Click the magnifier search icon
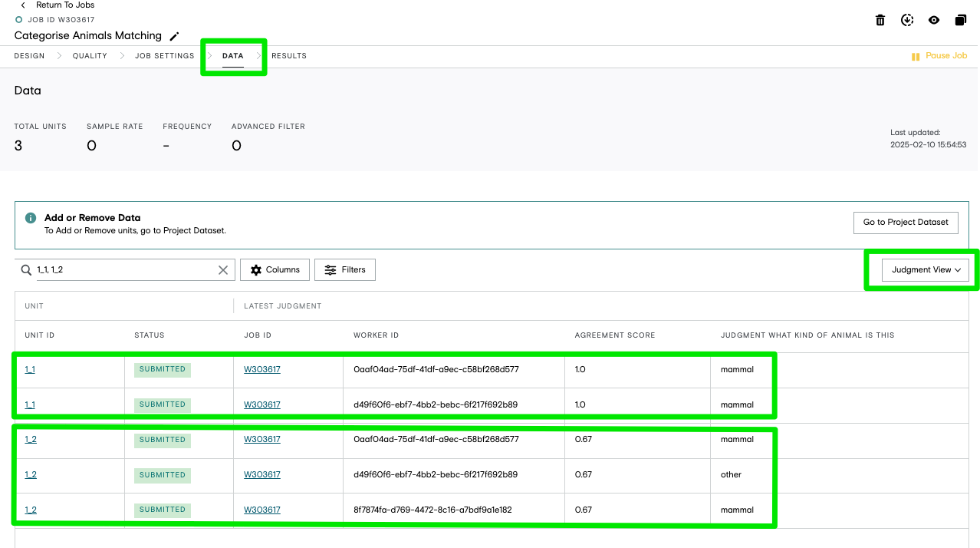Screen dimensions: 980x548 (27, 270)
